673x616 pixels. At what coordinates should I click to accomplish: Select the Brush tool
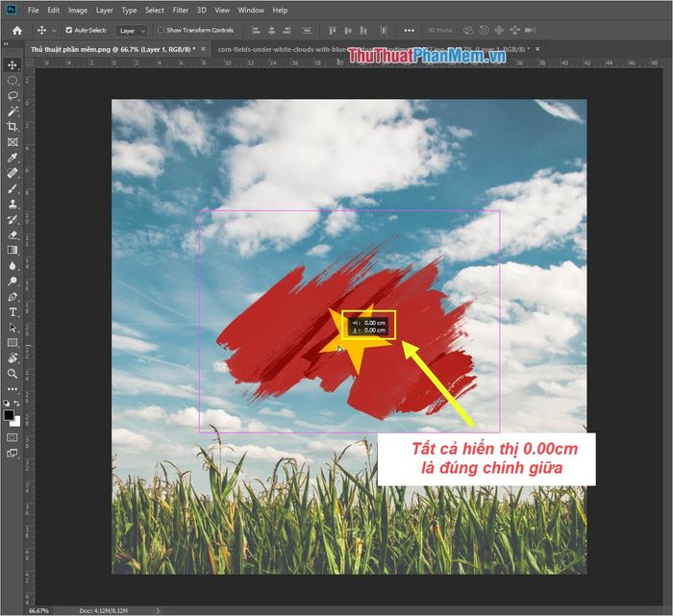click(12, 188)
